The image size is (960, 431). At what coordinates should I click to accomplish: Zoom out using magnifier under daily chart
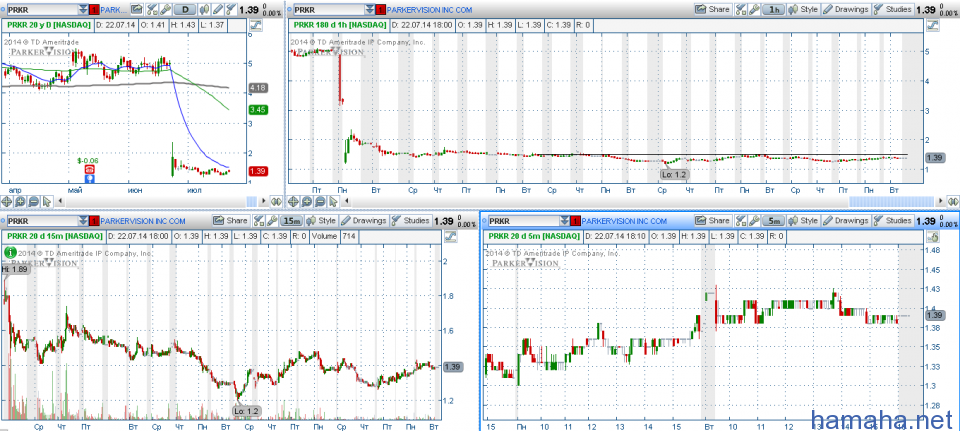point(34,200)
